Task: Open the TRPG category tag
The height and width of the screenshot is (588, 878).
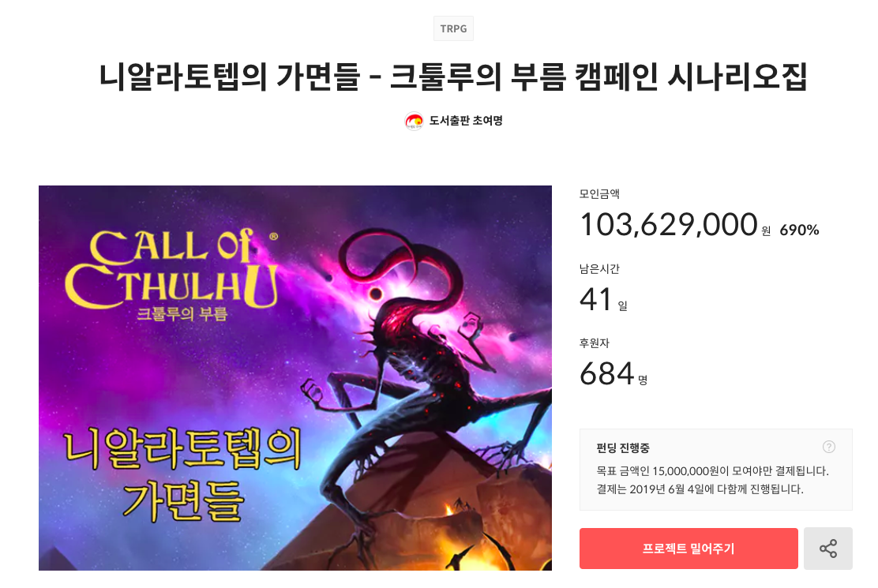Action: (x=453, y=28)
